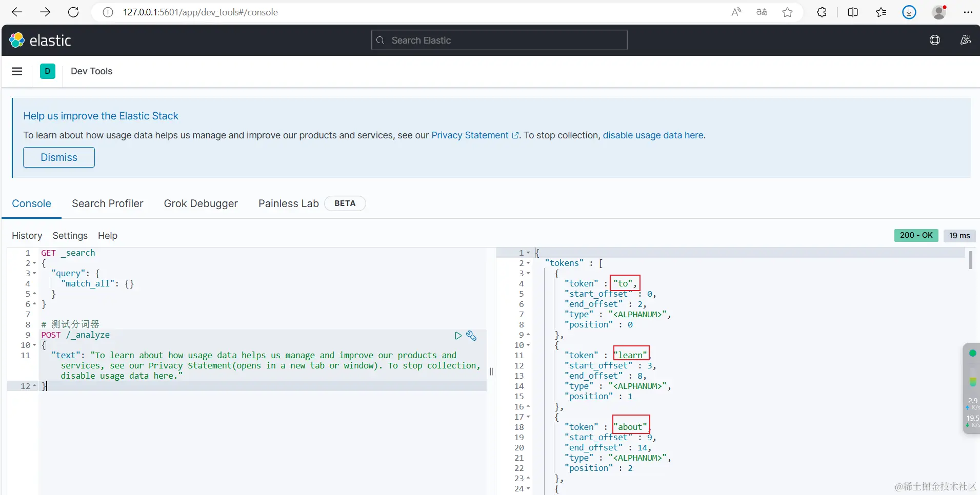Viewport: 980px width, 495px height.
Task: Toggle editor fold marker at line 12
Action: coord(34,386)
